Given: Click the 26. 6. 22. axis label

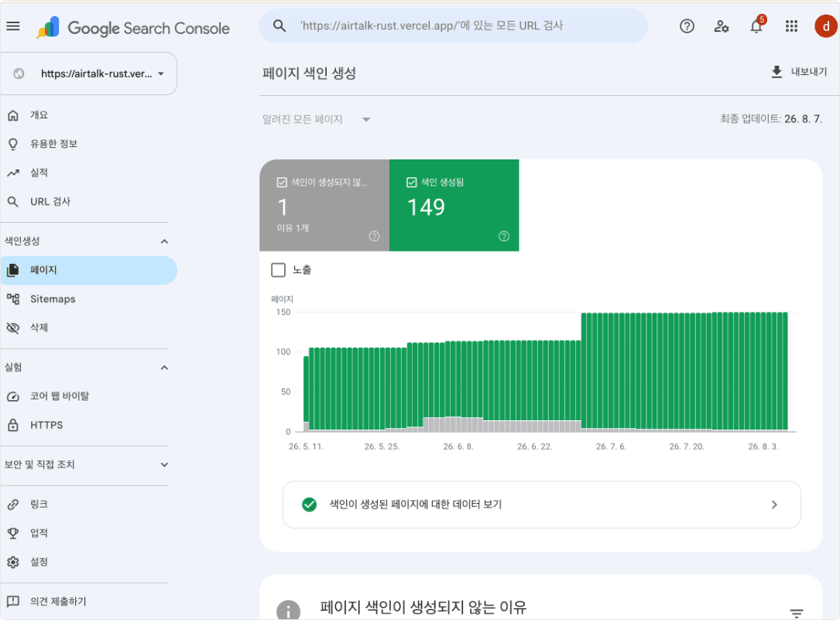Looking at the screenshot, I should coord(535,447).
